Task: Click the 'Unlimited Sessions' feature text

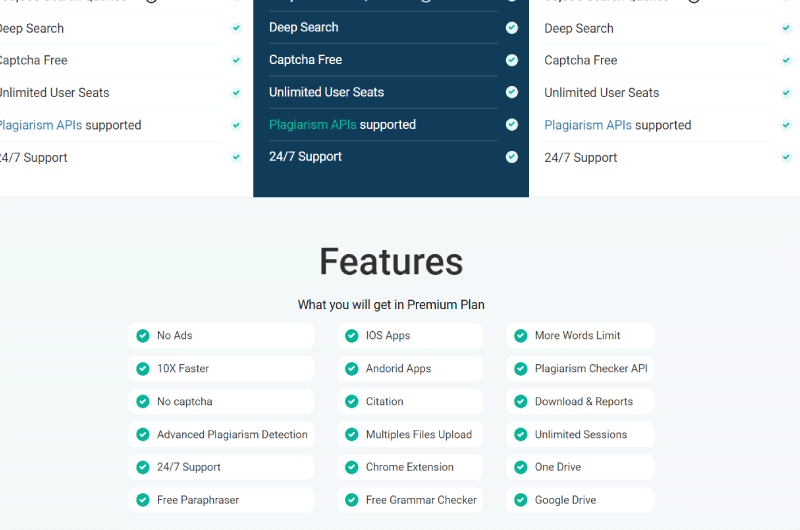Action: [x=581, y=435]
